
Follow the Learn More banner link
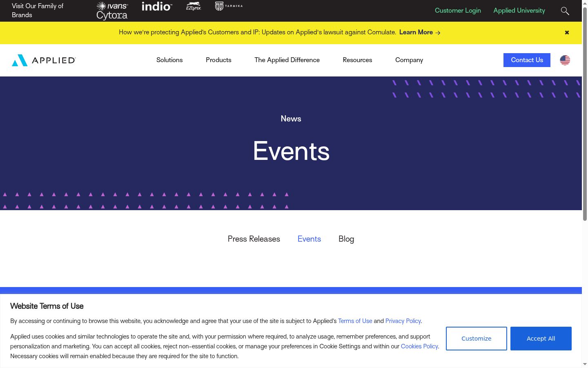[420, 32]
